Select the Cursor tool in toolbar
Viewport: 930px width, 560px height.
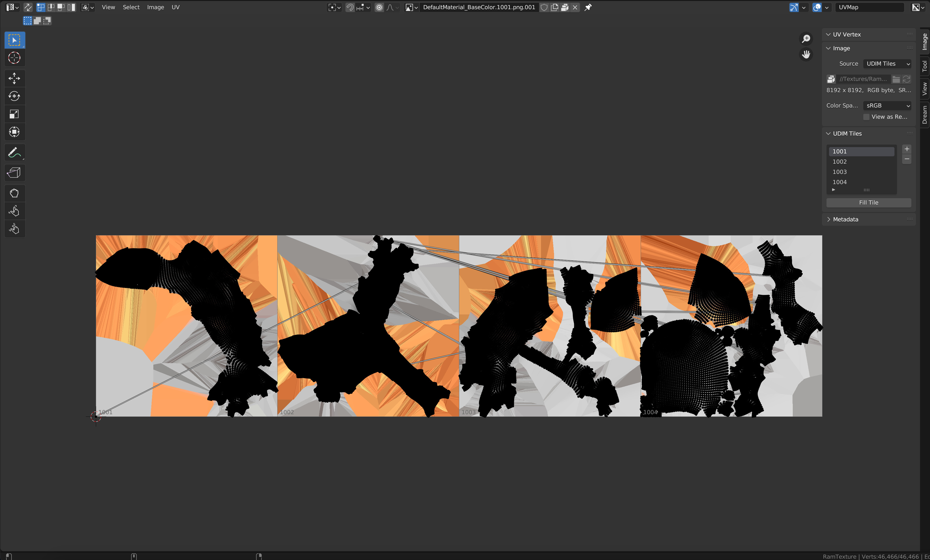coord(14,58)
